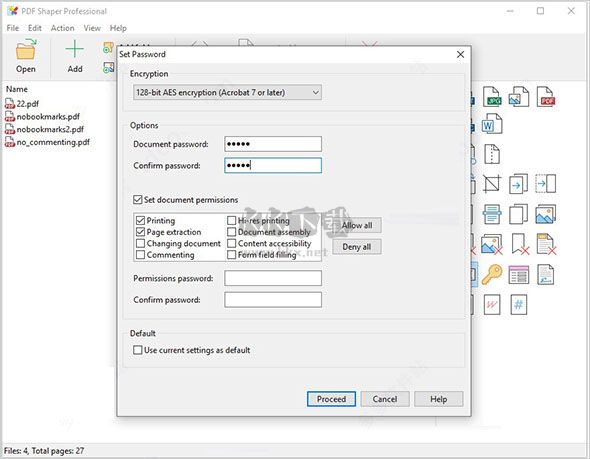Choose the two blank stacked pages icon
This screenshot has width=590, height=459.
[519, 214]
